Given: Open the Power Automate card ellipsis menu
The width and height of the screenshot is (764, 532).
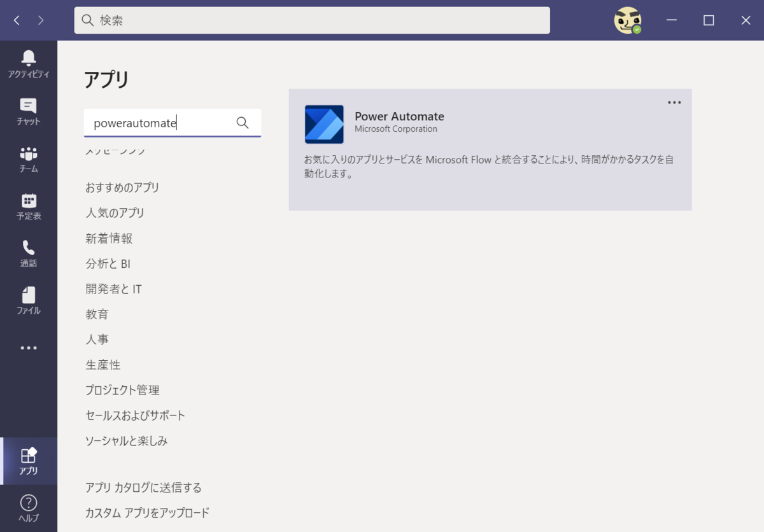Looking at the screenshot, I should pos(674,102).
